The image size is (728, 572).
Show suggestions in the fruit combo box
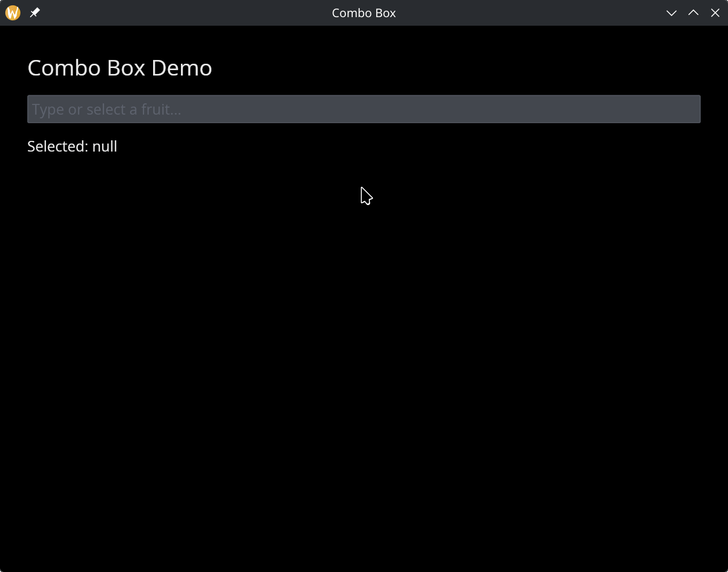pyautogui.click(x=364, y=109)
